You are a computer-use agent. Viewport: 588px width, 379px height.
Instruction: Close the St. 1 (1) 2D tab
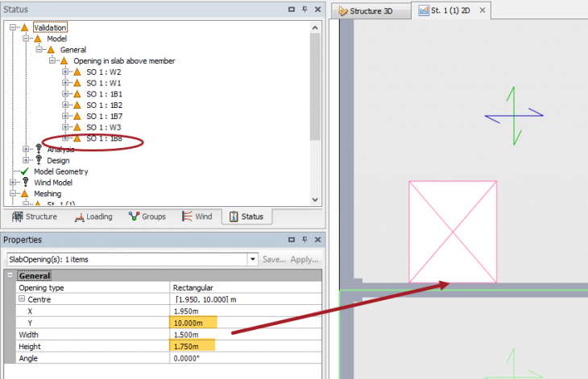tap(482, 10)
